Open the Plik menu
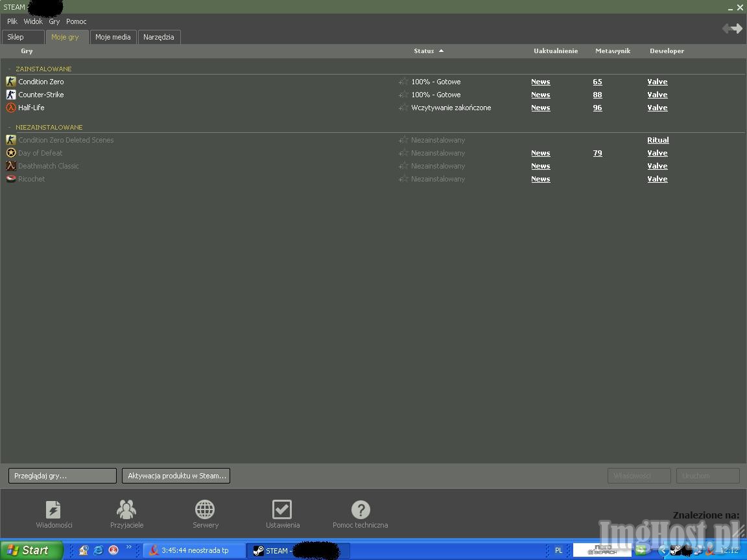This screenshot has width=747, height=560. [x=12, y=21]
